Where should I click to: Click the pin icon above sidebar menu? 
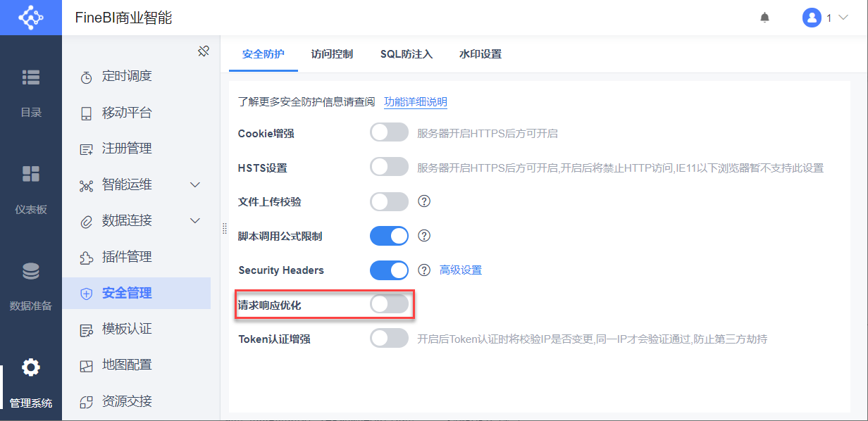(204, 51)
